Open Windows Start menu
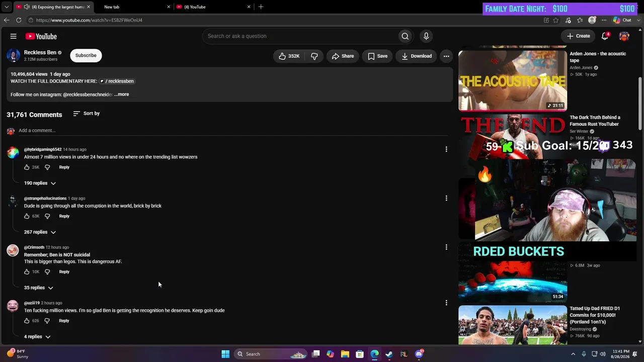The width and height of the screenshot is (644, 362). click(x=225, y=354)
